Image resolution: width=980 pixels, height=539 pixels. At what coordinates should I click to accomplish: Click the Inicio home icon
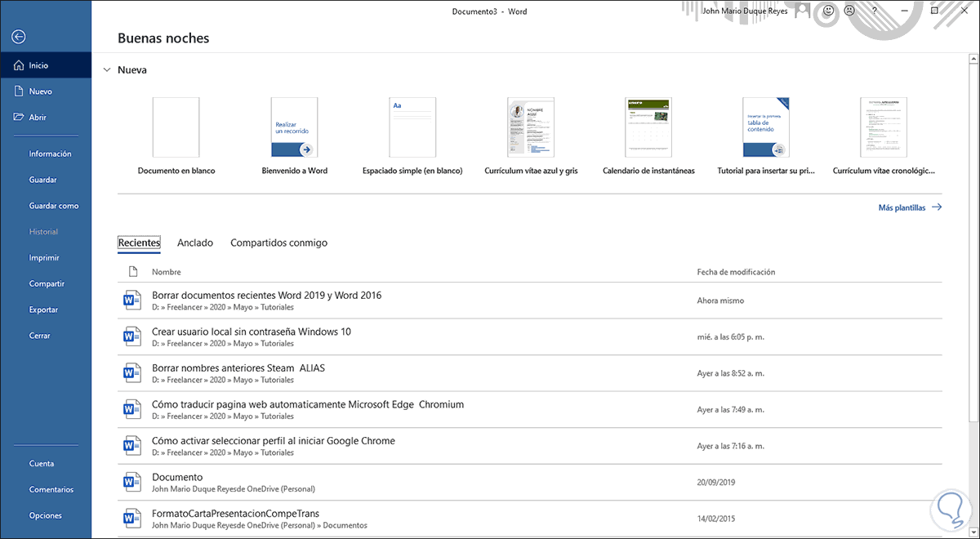[19, 65]
